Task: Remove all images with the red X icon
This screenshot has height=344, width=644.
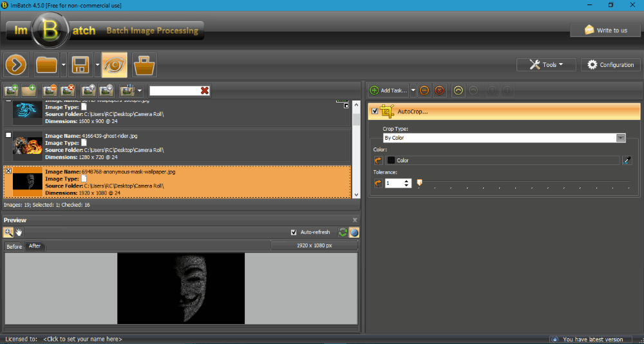Action: click(x=68, y=90)
